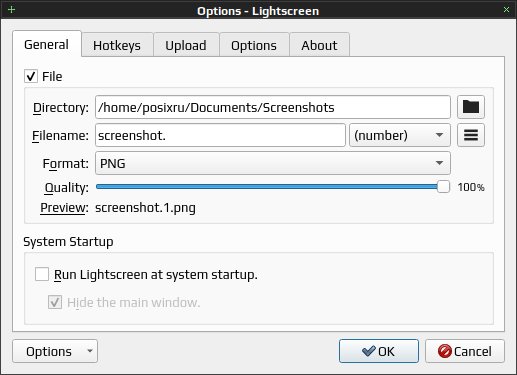The height and width of the screenshot is (375, 517).
Task: Switch to the Hotkeys tab
Action: [117, 45]
